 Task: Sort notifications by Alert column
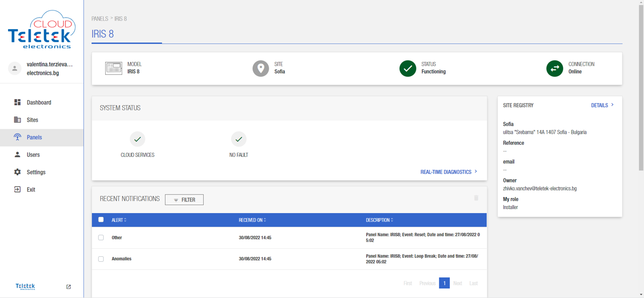click(119, 220)
